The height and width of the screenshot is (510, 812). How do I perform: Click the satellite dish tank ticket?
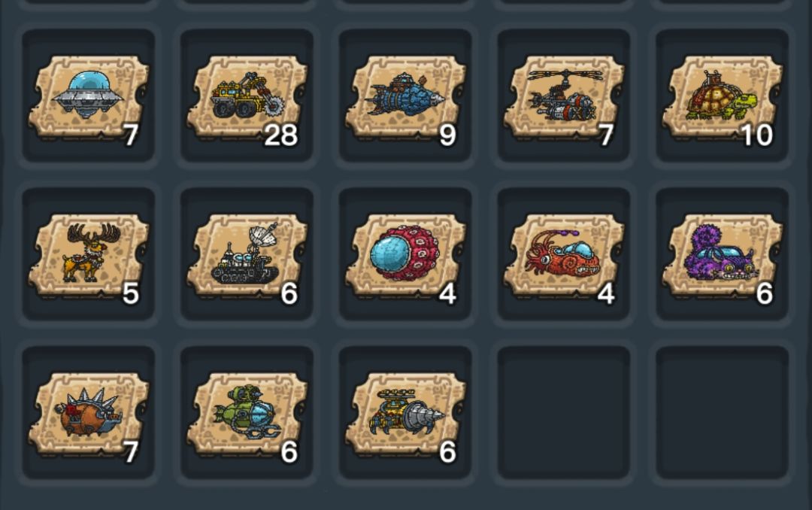tap(247, 256)
